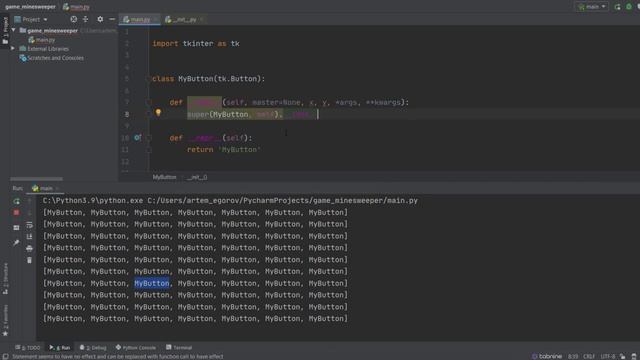This screenshot has height=360, width=640.
Task: Rerun the main script in Run panel
Action: click(16, 201)
